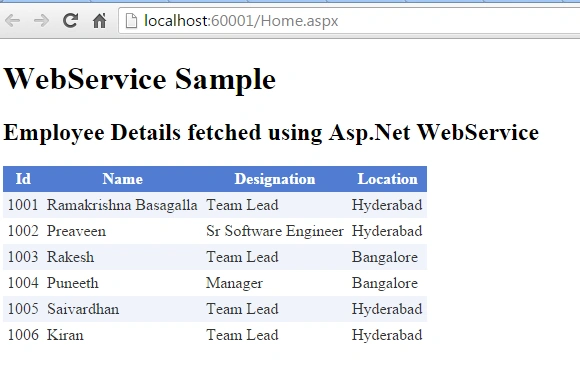This screenshot has width=580, height=368.
Task: Click the name Puneeth
Action: coord(72,283)
